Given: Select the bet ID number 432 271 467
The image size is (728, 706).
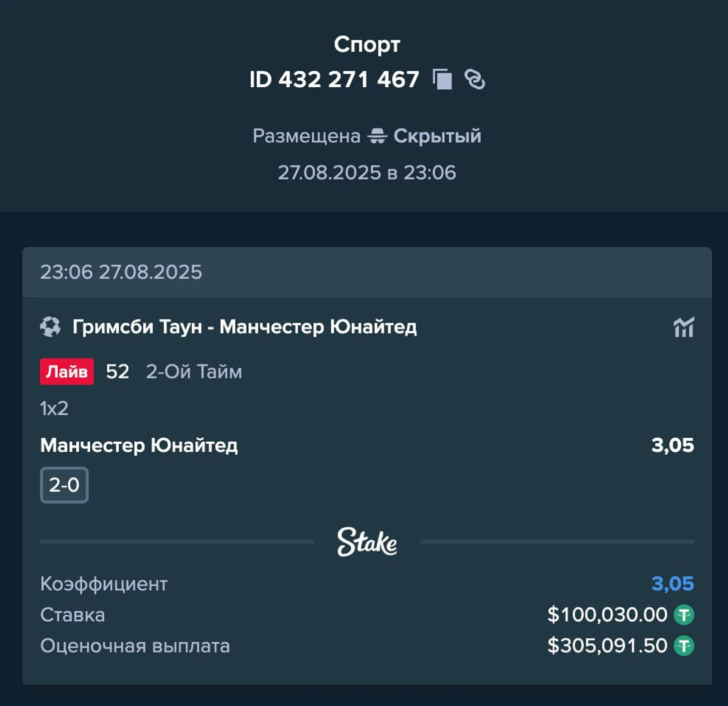Looking at the screenshot, I should (x=349, y=79).
